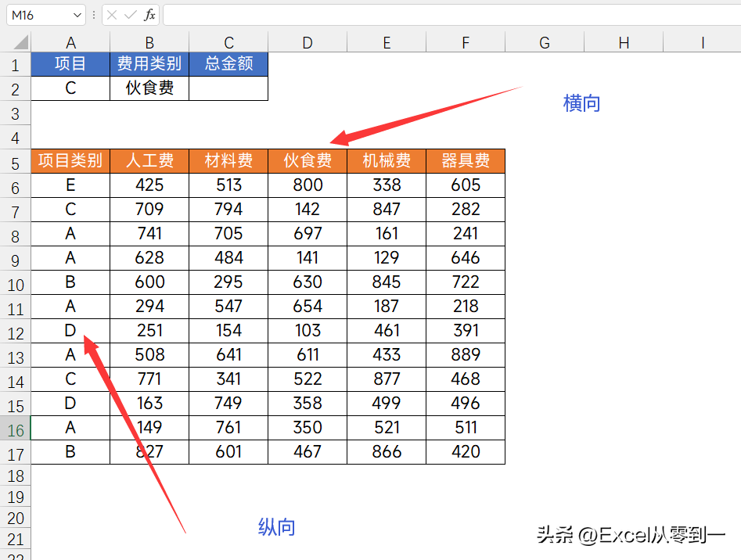
Task: Click the Select All corner triangle
Action: [21, 42]
